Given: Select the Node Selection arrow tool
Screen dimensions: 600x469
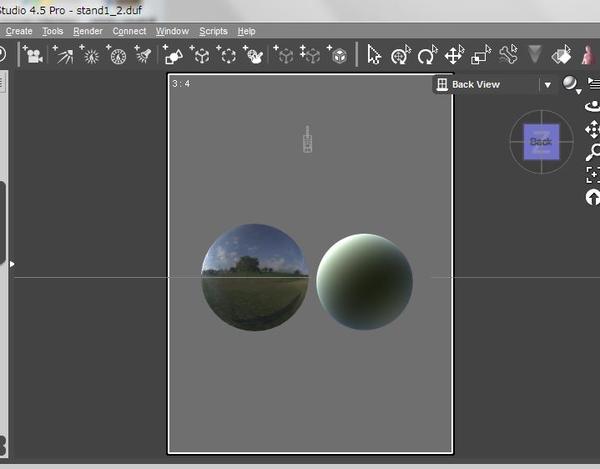Looking at the screenshot, I should click(373, 55).
